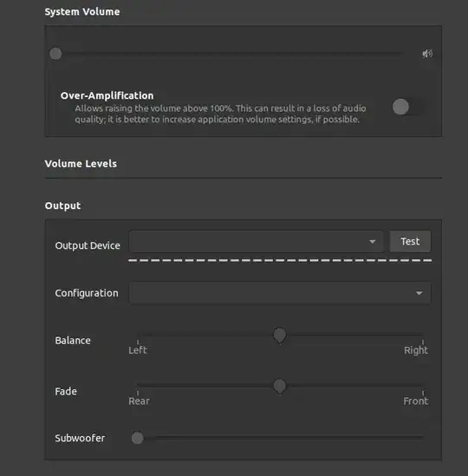Click the Subwoofer slider handle

(138, 438)
